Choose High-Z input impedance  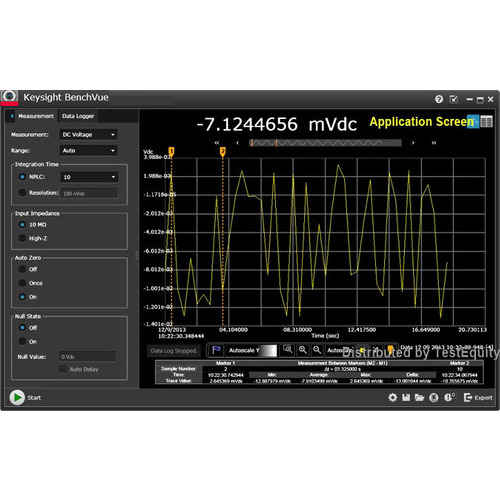(22, 238)
